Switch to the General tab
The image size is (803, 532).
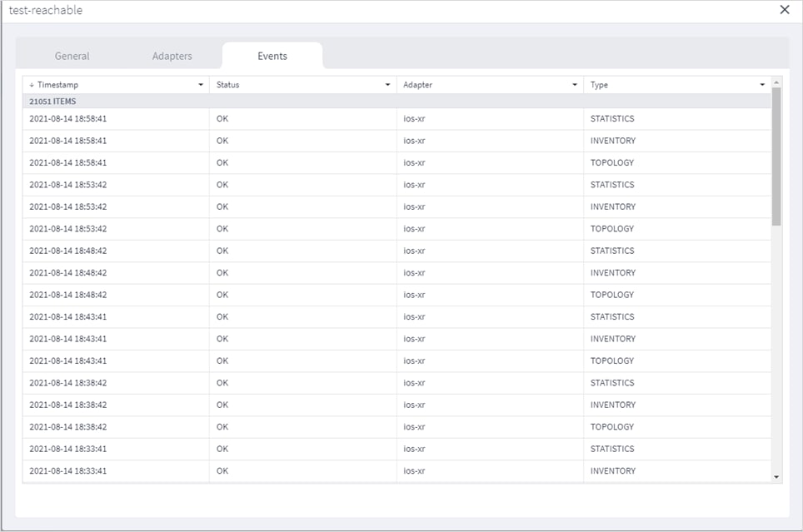(72, 56)
